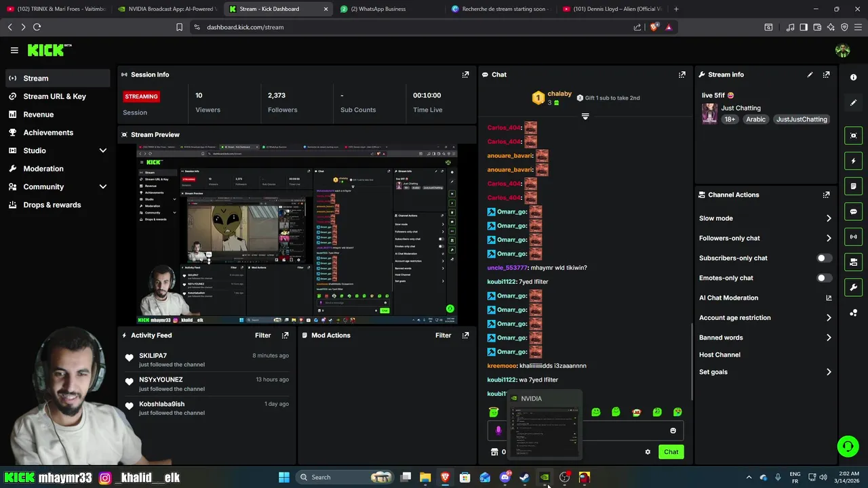Screen dimensions: 868x488
Task: Pop out the Session Info panel
Action: pos(465,75)
